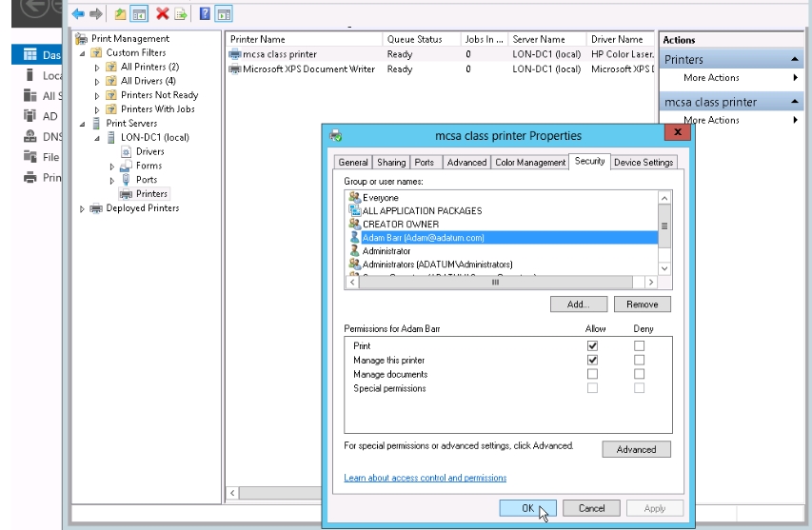Click the Up one level folder icon

[120, 14]
